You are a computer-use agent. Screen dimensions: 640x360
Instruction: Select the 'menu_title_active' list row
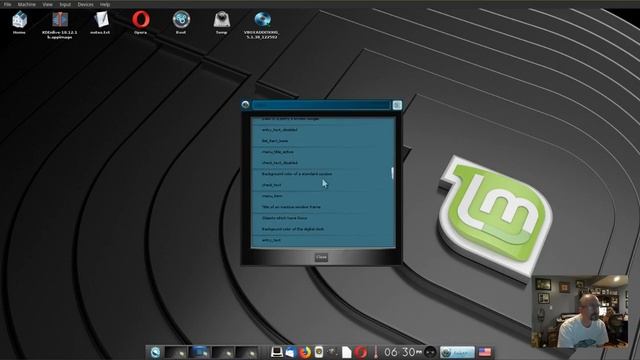pos(322,152)
